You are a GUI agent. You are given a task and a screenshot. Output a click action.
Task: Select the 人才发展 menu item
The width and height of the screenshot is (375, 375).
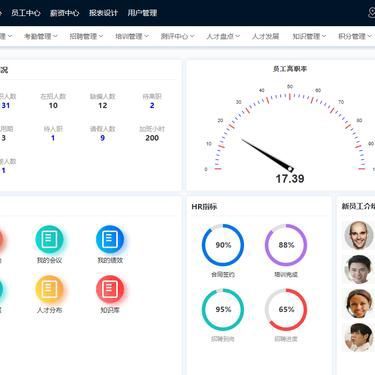265,36
